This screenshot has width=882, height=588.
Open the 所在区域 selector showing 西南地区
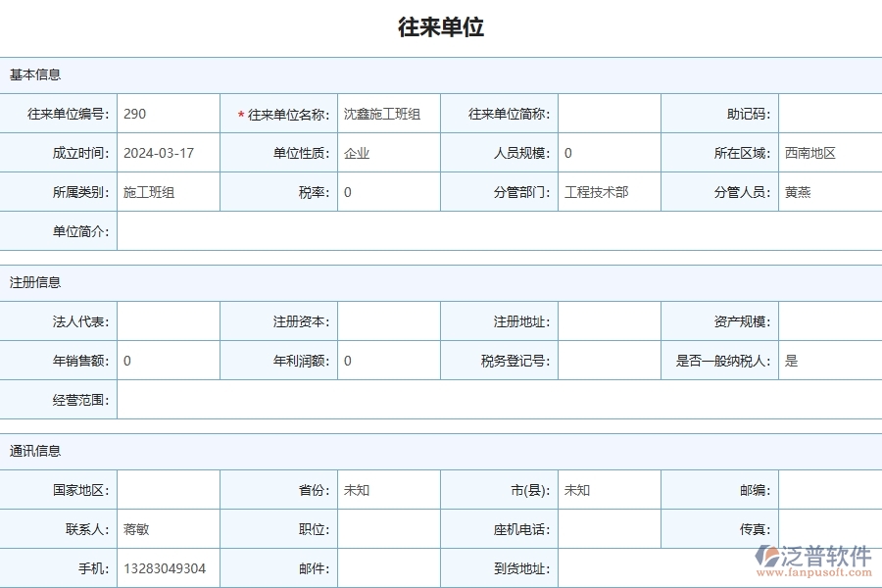click(x=828, y=153)
